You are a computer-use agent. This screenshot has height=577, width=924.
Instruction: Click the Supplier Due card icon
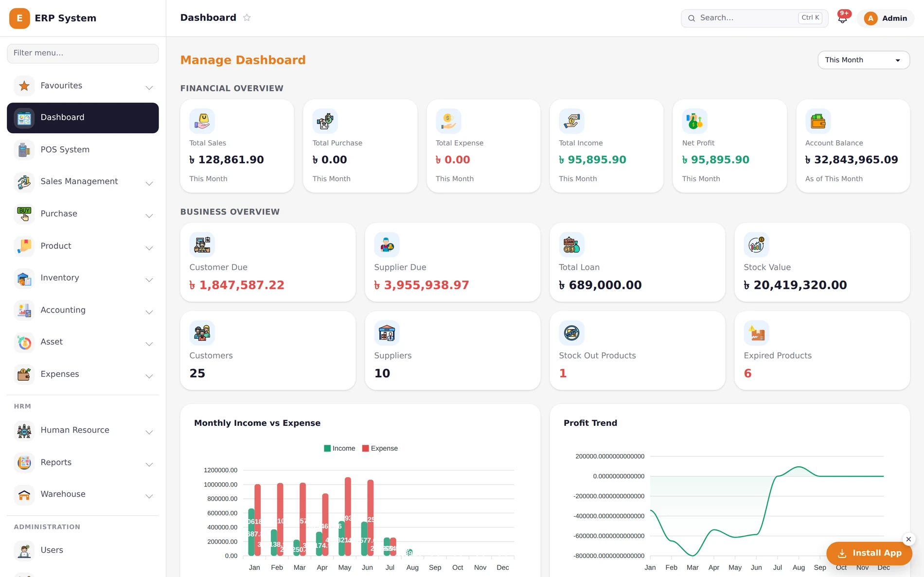[x=387, y=245]
